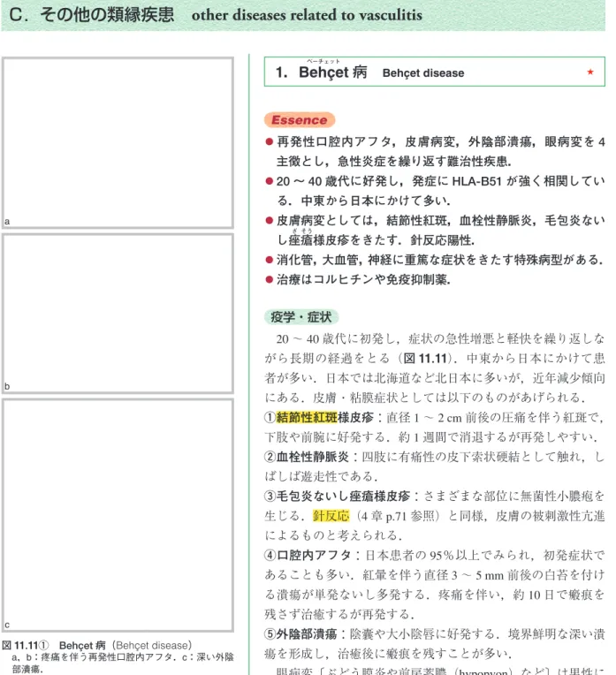This screenshot has height=675, width=616.
Task: Click the body text '20 ～ 40 歳代に初発し'
Action: (337, 338)
